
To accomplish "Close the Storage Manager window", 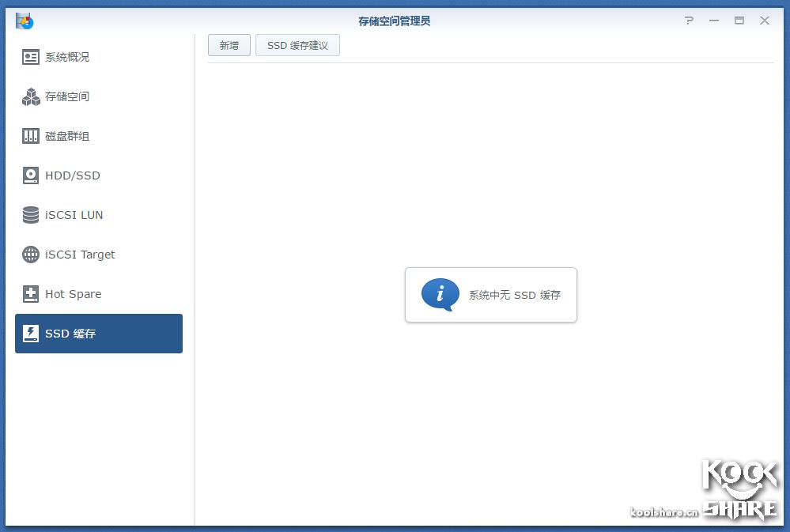I will point(765,21).
